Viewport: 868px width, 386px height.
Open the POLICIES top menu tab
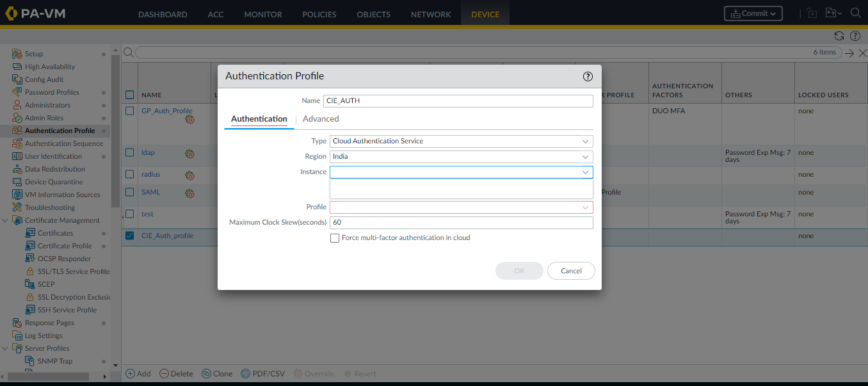pyautogui.click(x=319, y=14)
